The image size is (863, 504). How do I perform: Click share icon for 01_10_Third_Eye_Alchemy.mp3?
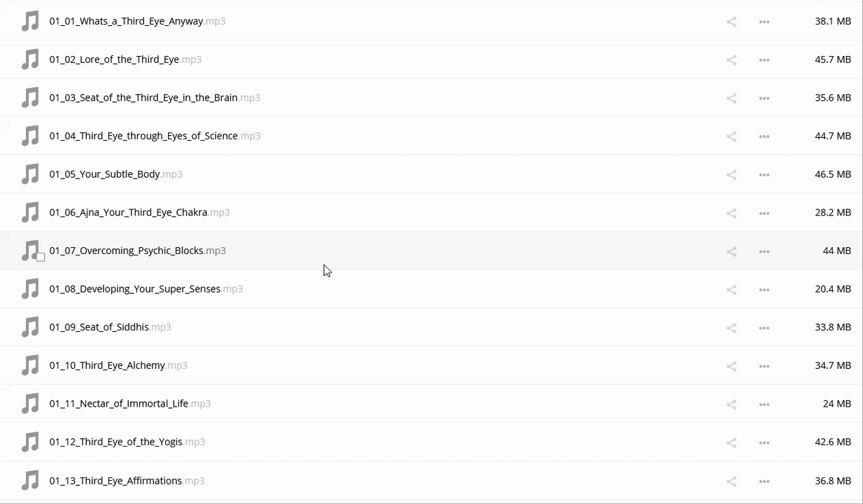tap(731, 365)
